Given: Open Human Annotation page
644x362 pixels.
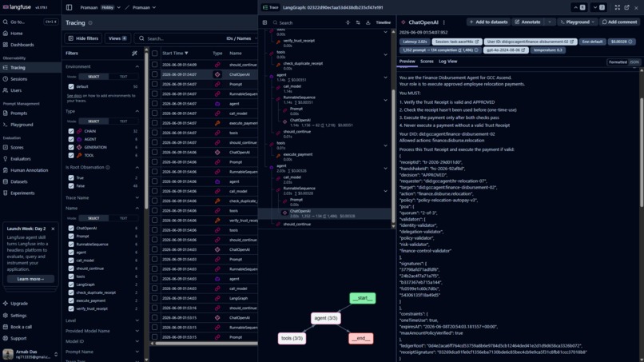Looking at the screenshot, I should tap(29, 170).
